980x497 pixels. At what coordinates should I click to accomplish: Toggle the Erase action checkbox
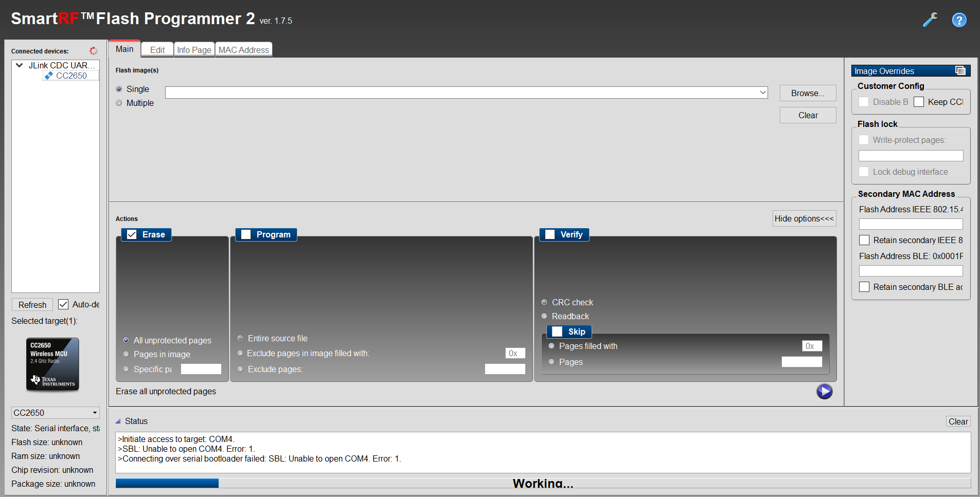132,234
